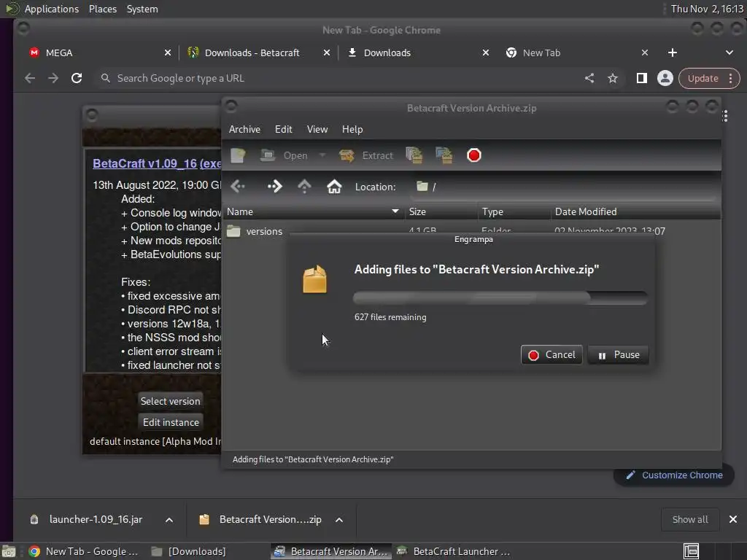Click the red Stop operation icon in toolbar
Image resolution: width=747 pixels, height=560 pixels.
coord(474,155)
